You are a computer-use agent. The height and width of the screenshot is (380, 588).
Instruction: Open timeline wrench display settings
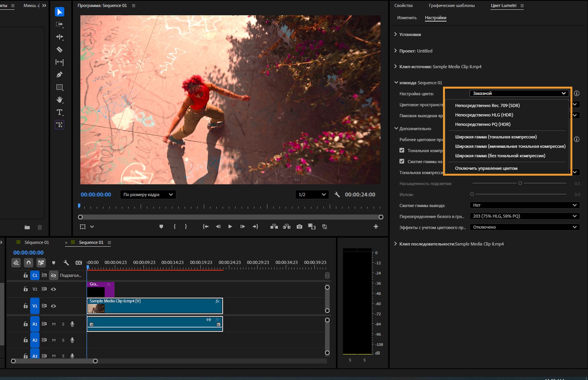[x=66, y=263]
